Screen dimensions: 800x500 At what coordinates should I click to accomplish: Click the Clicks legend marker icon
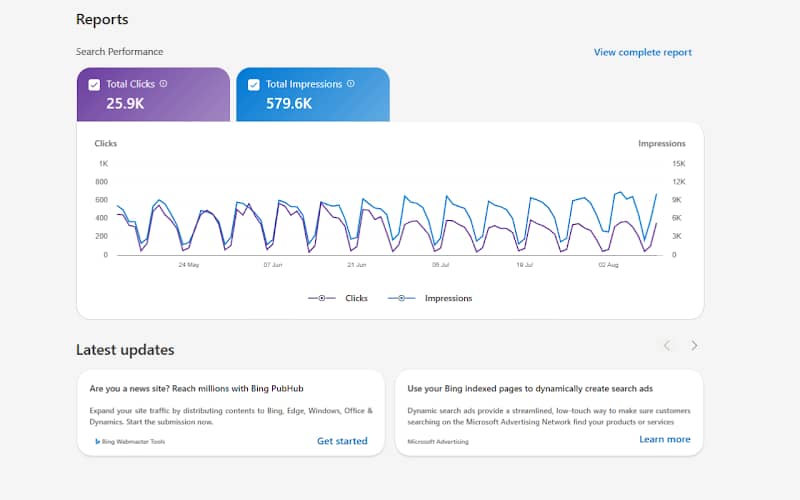tap(321, 298)
